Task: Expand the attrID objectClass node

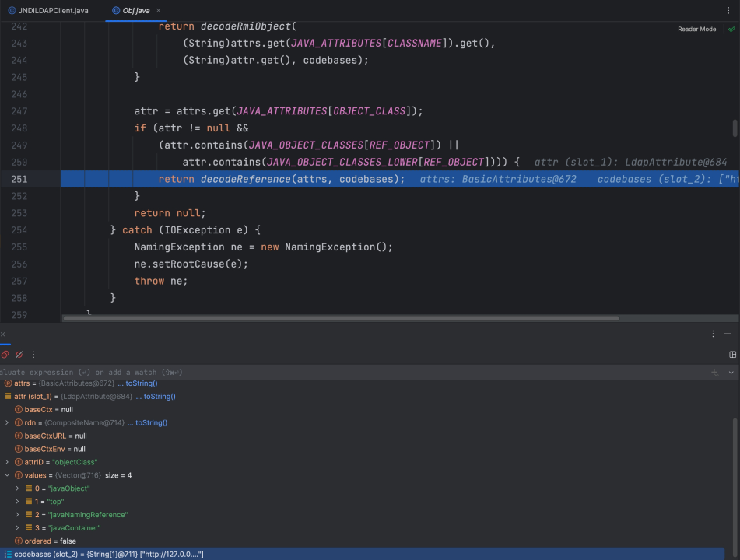Action: pos(7,462)
